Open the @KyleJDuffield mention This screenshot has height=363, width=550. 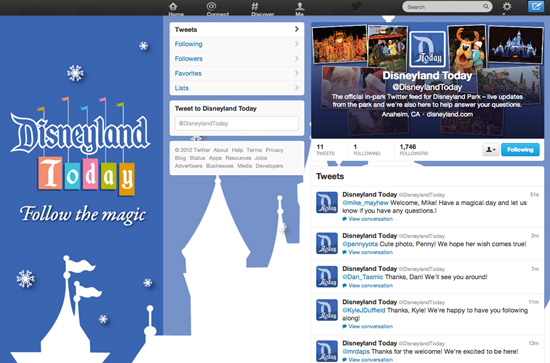pos(364,310)
